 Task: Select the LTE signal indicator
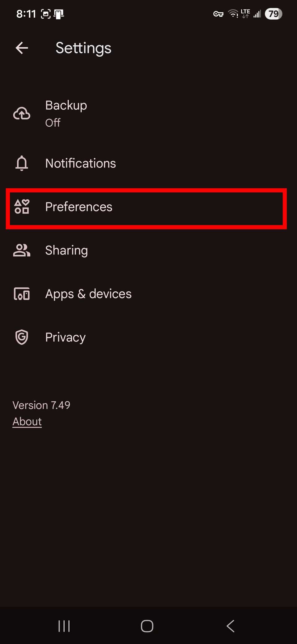point(245,14)
